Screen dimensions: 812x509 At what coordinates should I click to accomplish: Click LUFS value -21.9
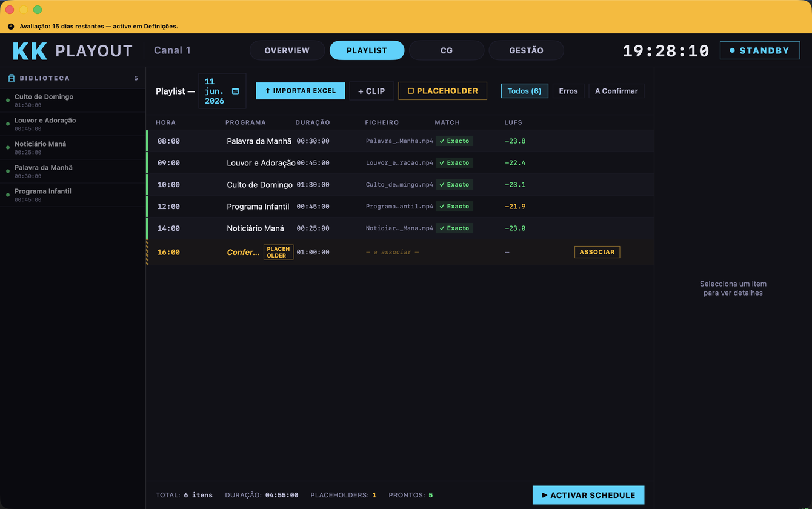(515, 207)
